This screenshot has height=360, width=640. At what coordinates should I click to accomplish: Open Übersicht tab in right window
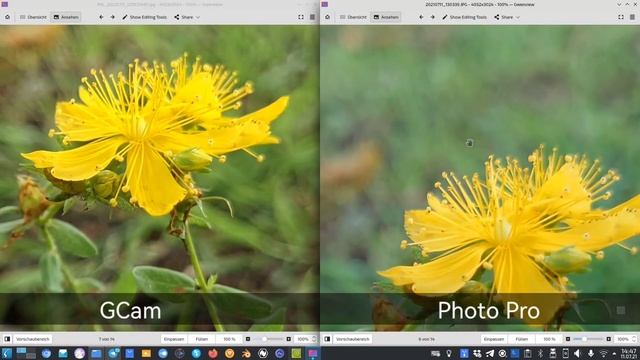(353, 17)
